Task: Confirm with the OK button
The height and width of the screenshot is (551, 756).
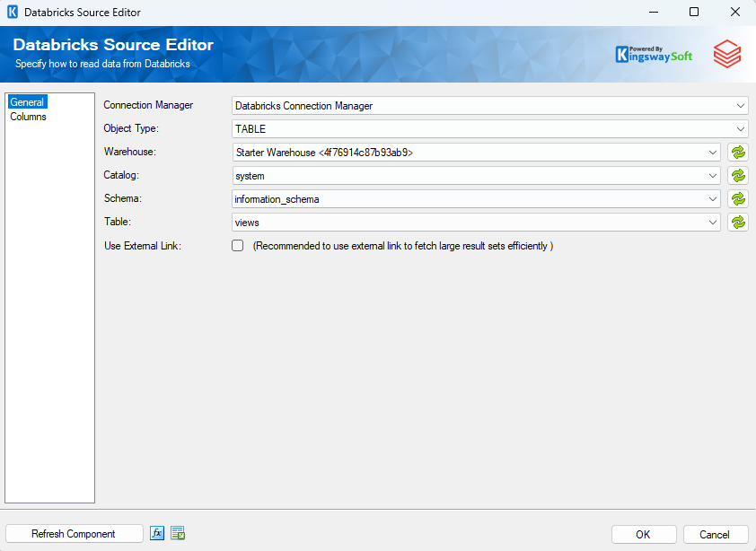Action: tap(644, 534)
